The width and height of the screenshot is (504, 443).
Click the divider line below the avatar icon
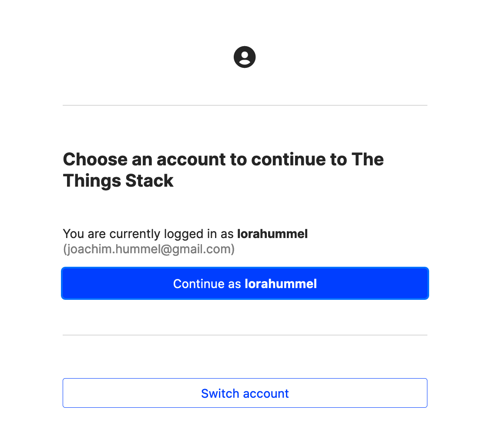[245, 105]
